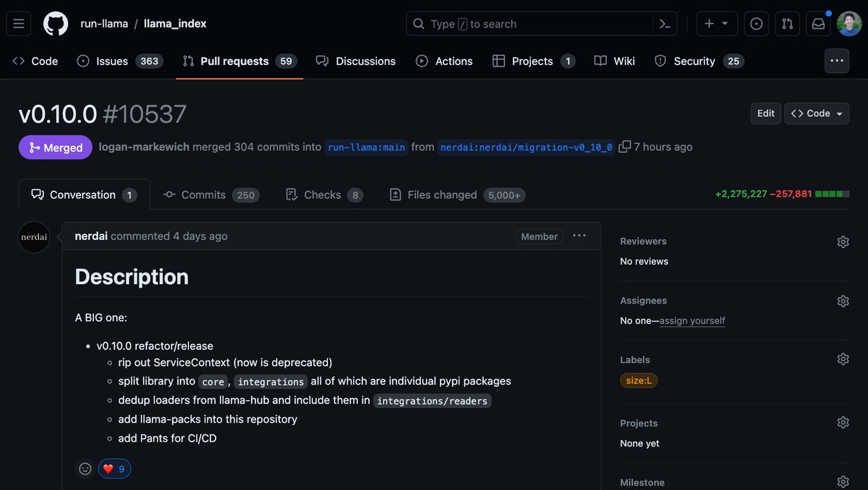The image size is (868, 490).
Task: Click the '7 hours ago' merge timestamp
Action: pos(663,147)
